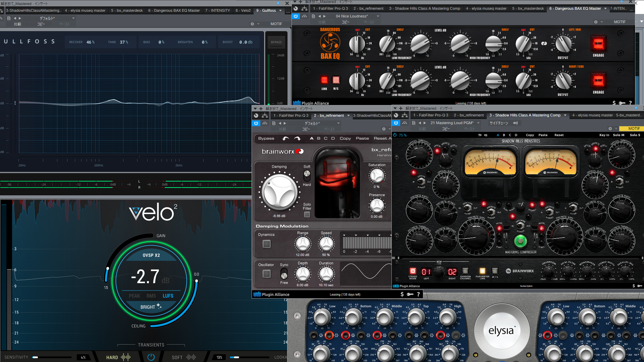The height and width of the screenshot is (362, 644).
Task: Select the 1 - FabFilter Pro-Q 3 tab in BAX EQ window
Action: (330, 8)
